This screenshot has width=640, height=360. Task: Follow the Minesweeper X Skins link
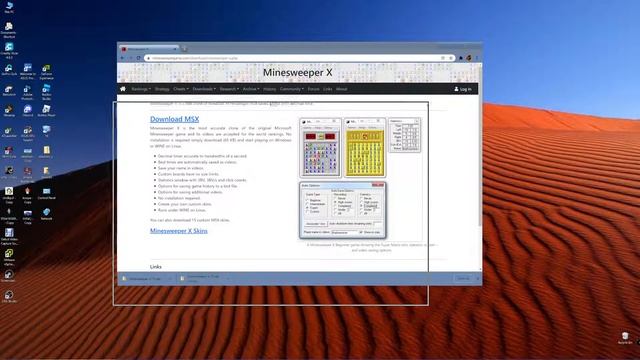point(179,231)
